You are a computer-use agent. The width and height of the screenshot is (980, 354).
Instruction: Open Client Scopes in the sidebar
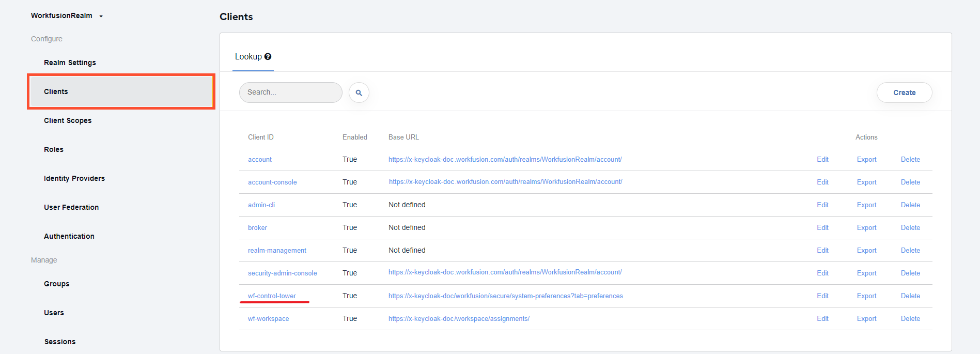pyautogui.click(x=68, y=120)
